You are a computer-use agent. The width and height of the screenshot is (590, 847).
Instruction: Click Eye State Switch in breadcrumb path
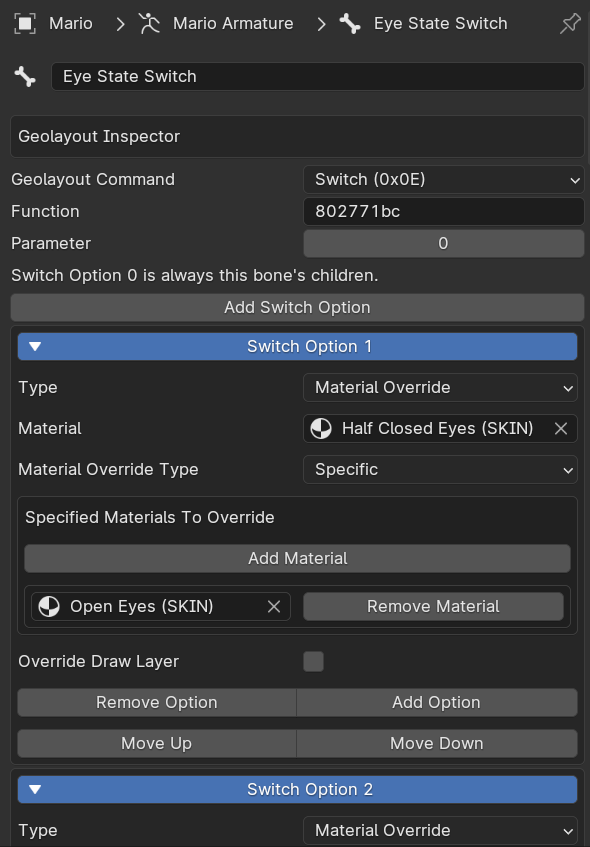pyautogui.click(x=441, y=23)
